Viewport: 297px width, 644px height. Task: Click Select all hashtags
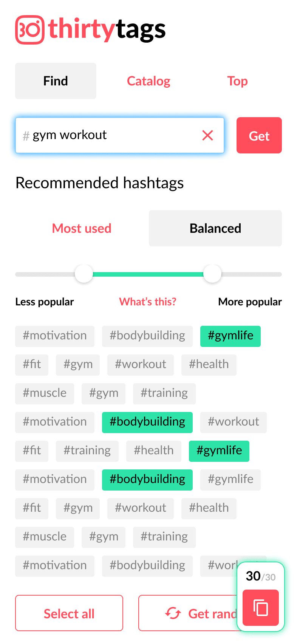coord(69,613)
